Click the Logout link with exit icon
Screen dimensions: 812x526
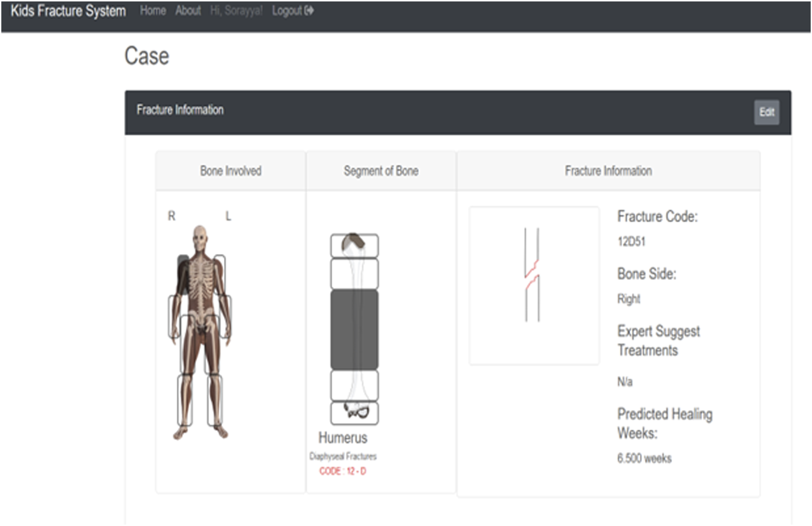pyautogui.click(x=292, y=11)
